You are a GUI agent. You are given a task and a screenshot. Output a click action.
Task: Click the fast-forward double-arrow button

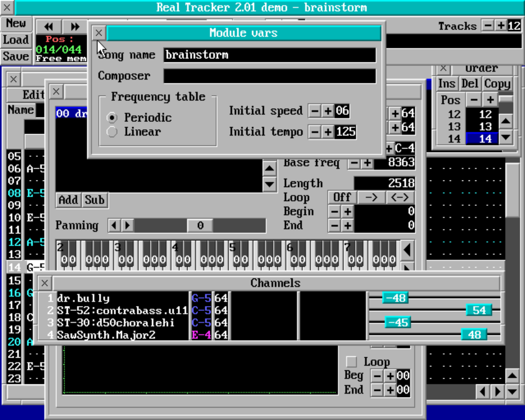pyautogui.click(x=75, y=27)
